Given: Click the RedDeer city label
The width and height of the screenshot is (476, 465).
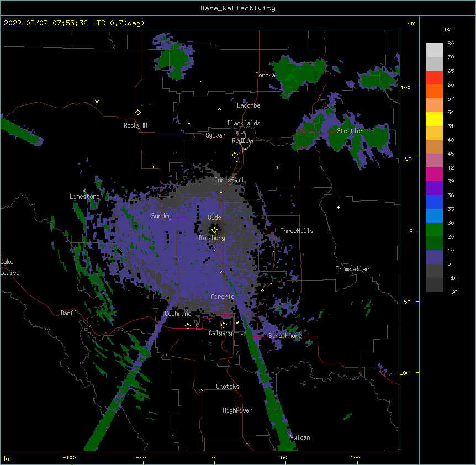Looking at the screenshot, I should point(243,141).
